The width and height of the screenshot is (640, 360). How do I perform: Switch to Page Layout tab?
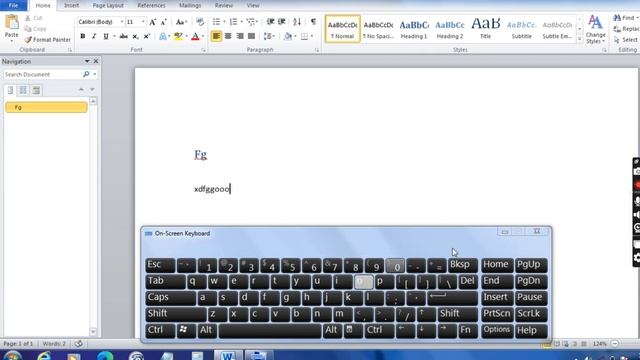[108, 5]
